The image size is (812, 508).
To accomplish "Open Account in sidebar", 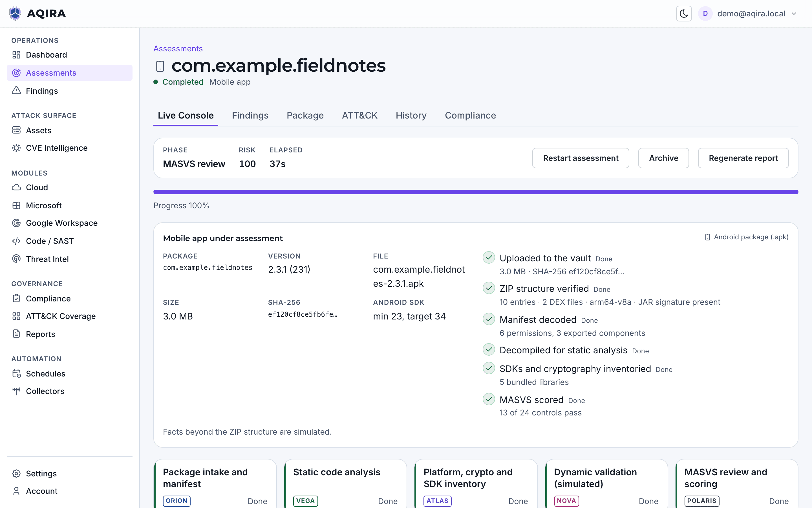I will pyautogui.click(x=69, y=491).
